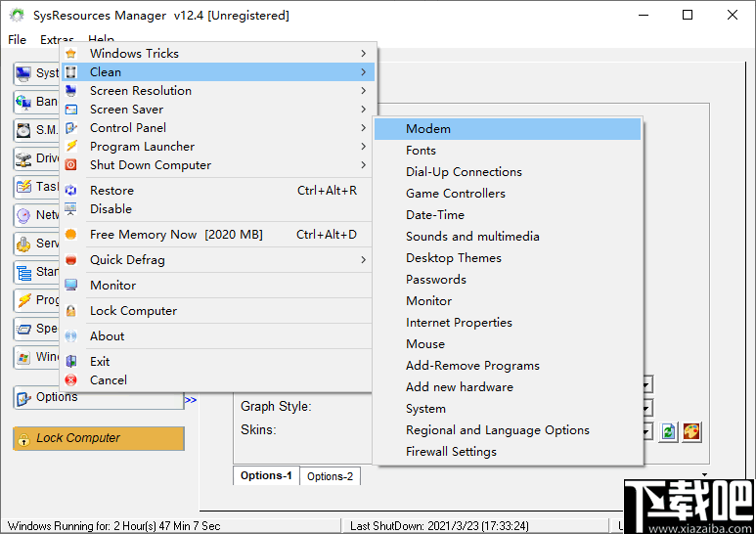
Task: Choose Add new hardware entry
Action: [x=508, y=387]
